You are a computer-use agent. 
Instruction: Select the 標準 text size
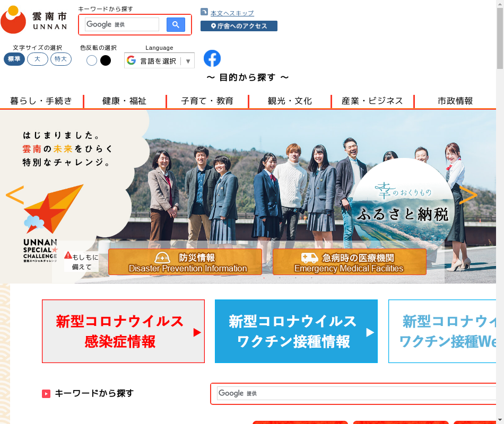(x=14, y=59)
